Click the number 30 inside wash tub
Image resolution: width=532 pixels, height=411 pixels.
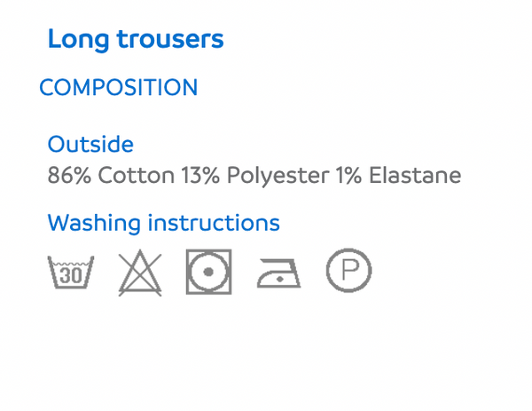(71, 275)
